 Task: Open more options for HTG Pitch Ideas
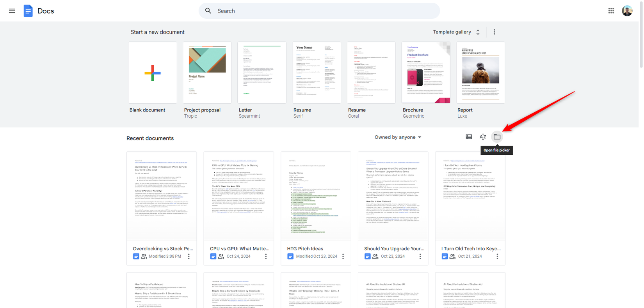pyautogui.click(x=343, y=257)
